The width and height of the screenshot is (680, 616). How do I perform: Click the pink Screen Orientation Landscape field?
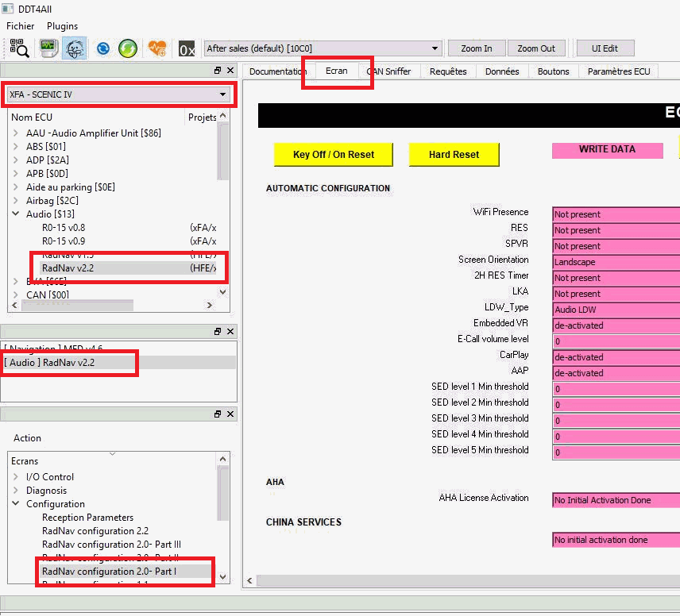pyautogui.click(x=616, y=262)
